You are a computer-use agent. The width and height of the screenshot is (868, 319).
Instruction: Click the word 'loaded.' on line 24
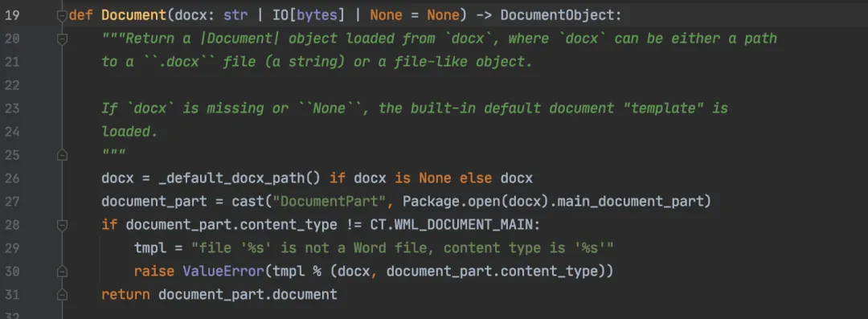click(129, 132)
